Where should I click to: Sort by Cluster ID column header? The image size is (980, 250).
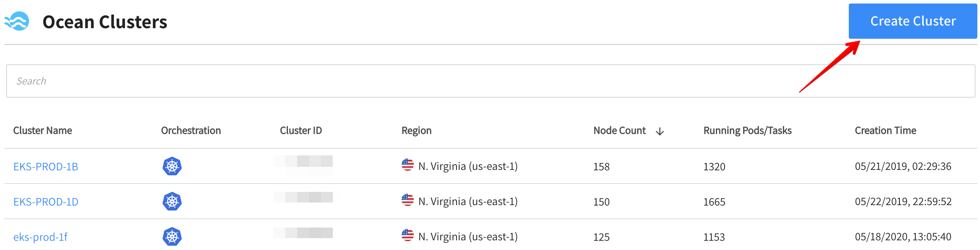coord(301,131)
